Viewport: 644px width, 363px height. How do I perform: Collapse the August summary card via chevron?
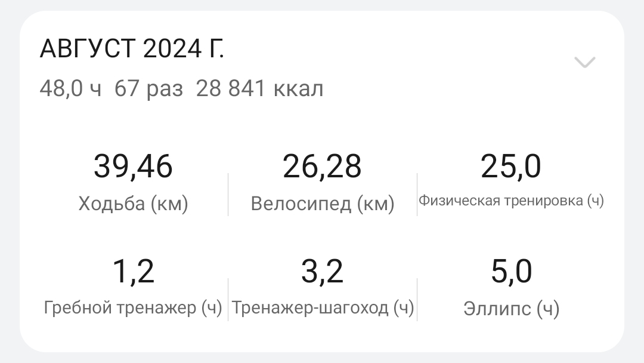pyautogui.click(x=585, y=62)
